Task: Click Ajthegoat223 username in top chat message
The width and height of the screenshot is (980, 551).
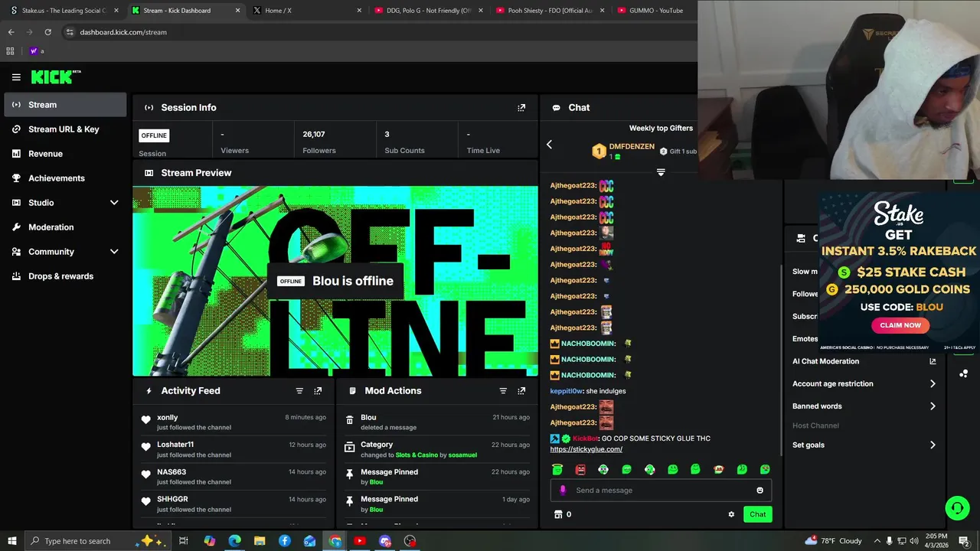Action: [x=573, y=186]
